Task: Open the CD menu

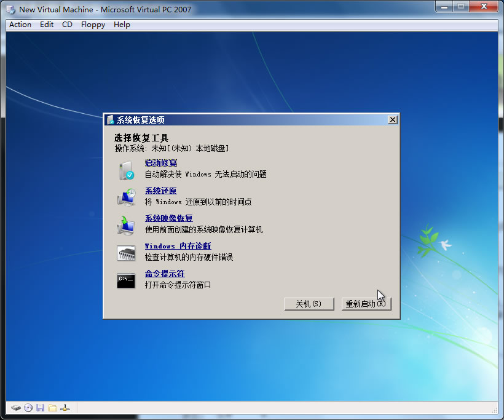Action: tap(67, 25)
